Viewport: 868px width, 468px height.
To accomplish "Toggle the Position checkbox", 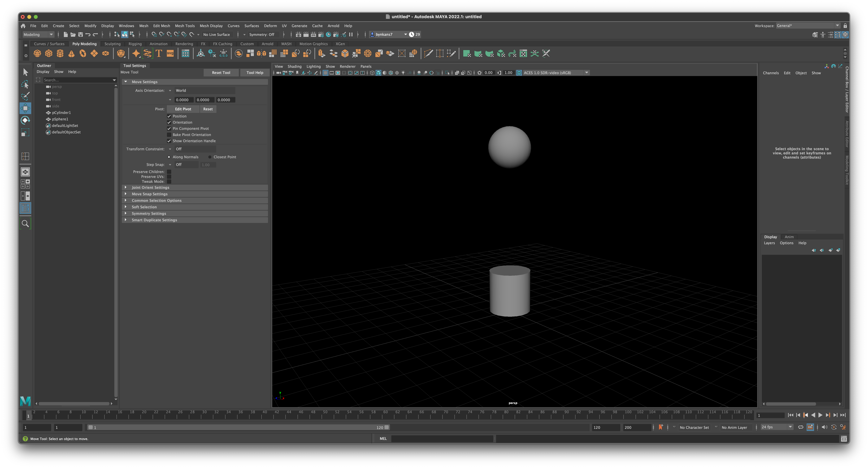I will [x=169, y=116].
